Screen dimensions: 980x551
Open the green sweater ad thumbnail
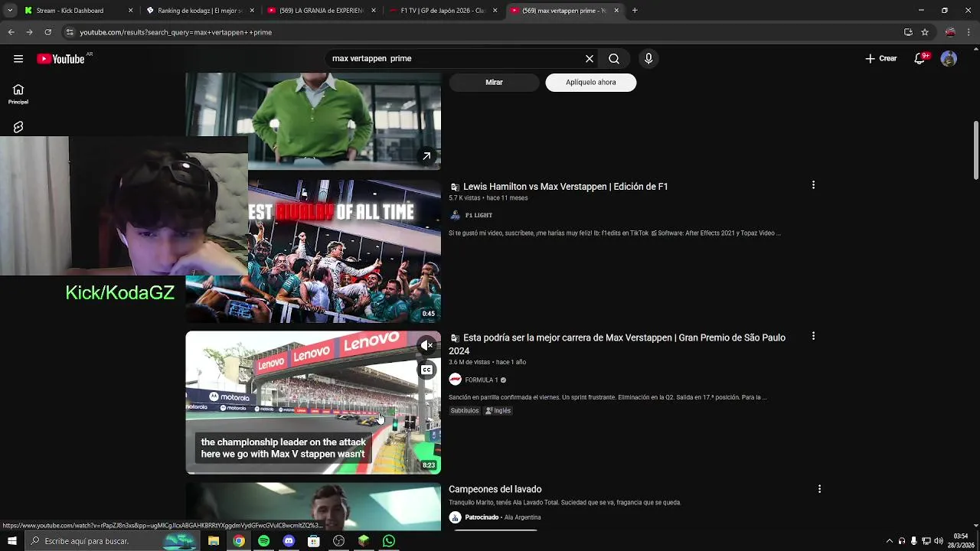(313, 121)
